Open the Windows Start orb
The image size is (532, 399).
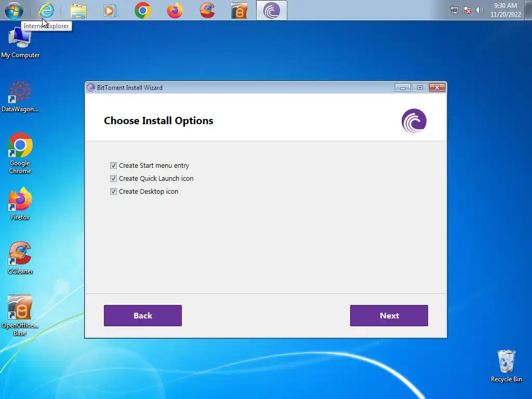14,10
